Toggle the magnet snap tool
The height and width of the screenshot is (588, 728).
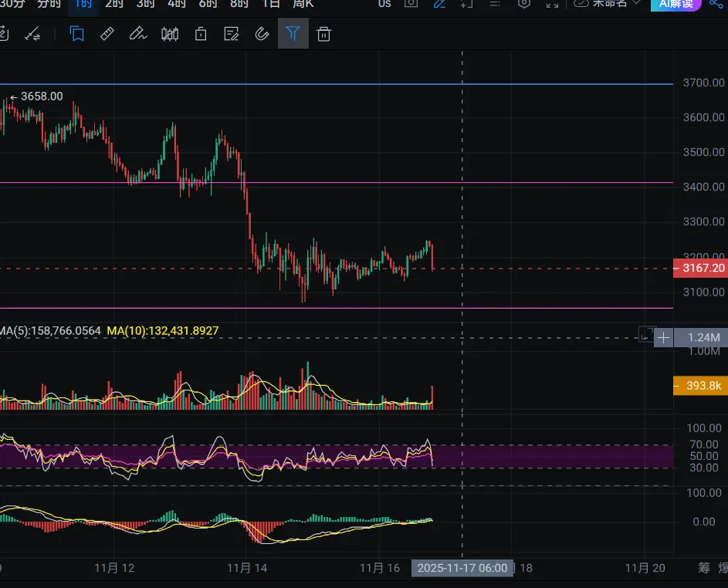click(262, 34)
